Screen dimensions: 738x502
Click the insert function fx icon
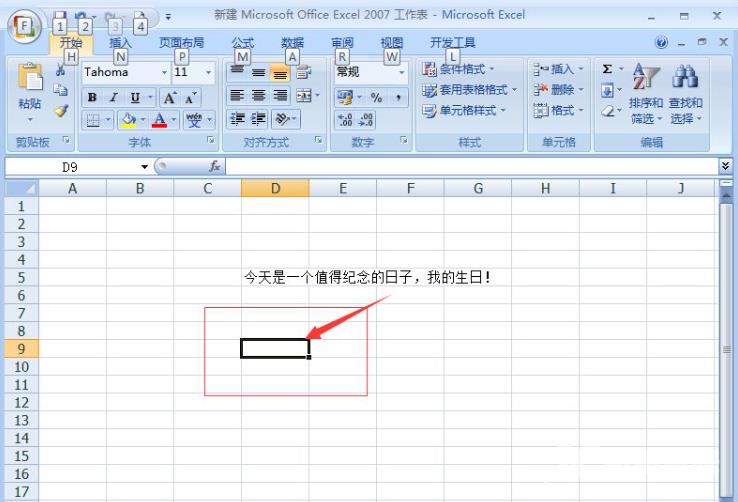[x=215, y=166]
